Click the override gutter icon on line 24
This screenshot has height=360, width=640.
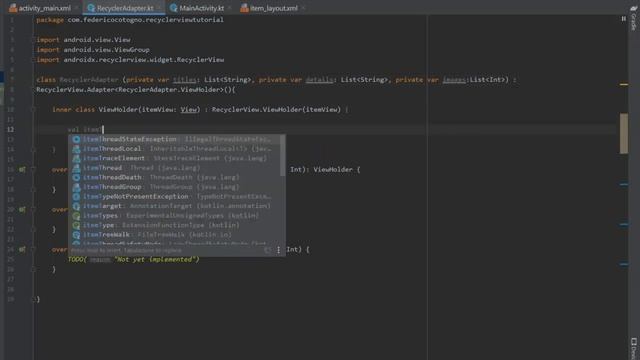pos(22,249)
